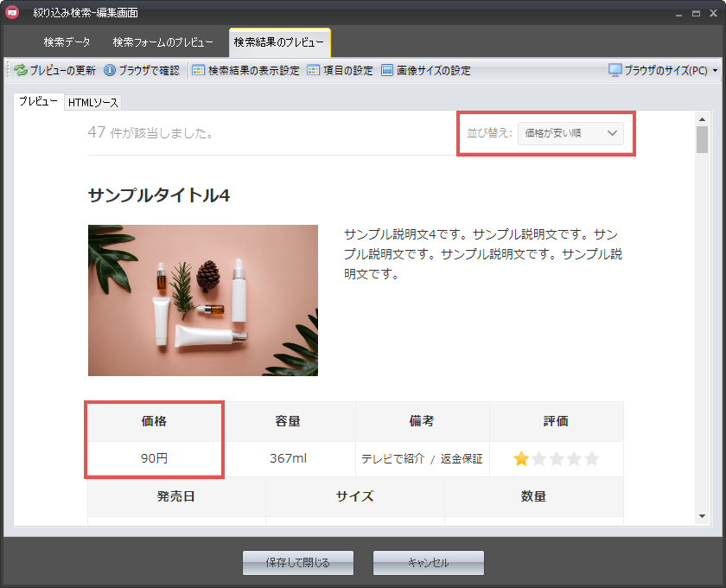The image size is (726, 588).
Task: Open item settings icon
Action: [x=314, y=71]
